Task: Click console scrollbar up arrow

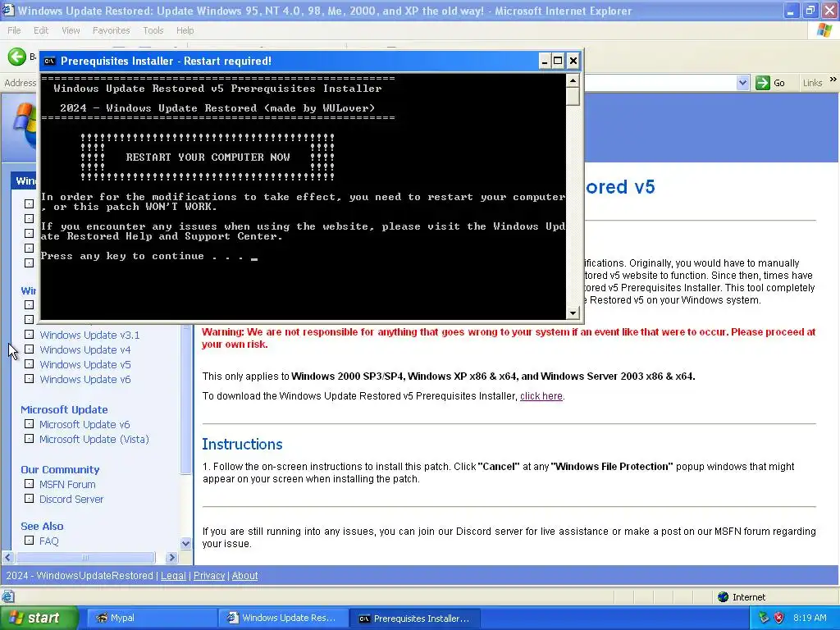Action: pyautogui.click(x=573, y=81)
